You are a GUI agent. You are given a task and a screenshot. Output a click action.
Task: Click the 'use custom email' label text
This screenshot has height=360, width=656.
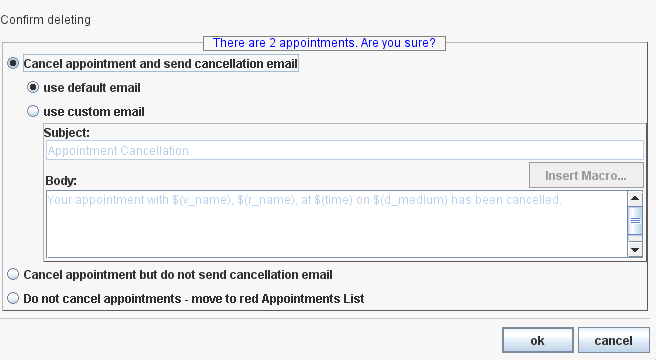tap(94, 112)
